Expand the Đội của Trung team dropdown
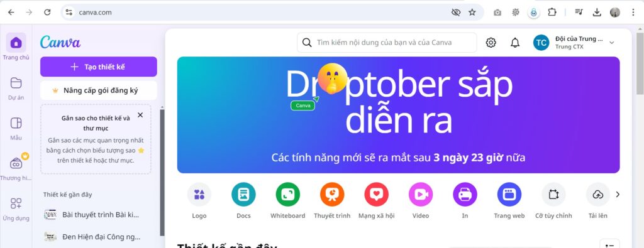 pos(611,43)
